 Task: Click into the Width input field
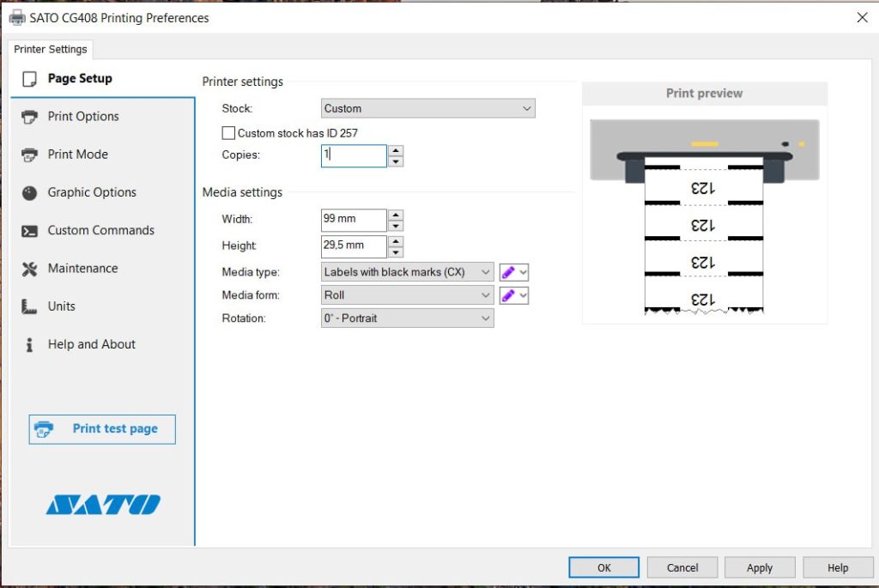tap(353, 219)
